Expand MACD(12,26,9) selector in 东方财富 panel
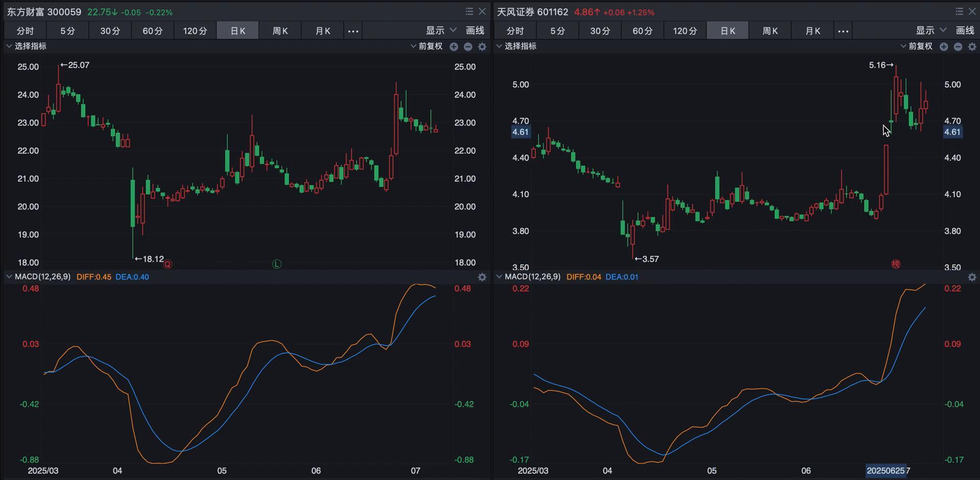This screenshot has height=480, width=980. click(38, 277)
